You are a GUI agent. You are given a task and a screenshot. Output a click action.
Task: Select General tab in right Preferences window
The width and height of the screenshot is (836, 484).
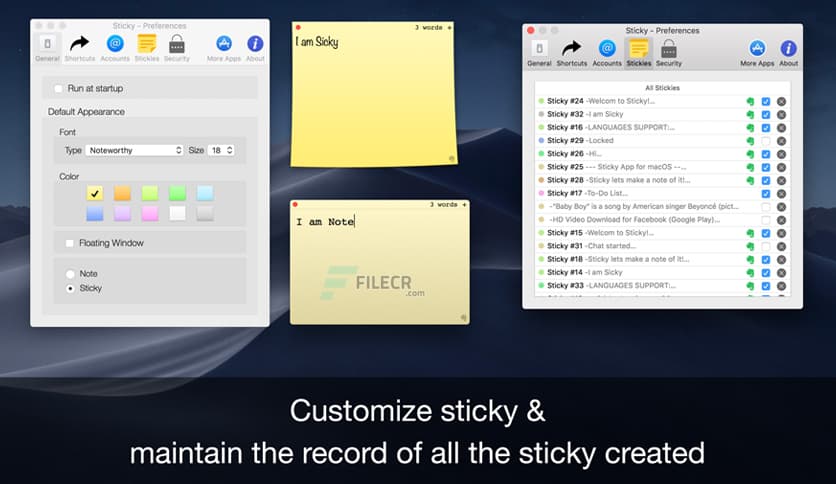tap(539, 53)
